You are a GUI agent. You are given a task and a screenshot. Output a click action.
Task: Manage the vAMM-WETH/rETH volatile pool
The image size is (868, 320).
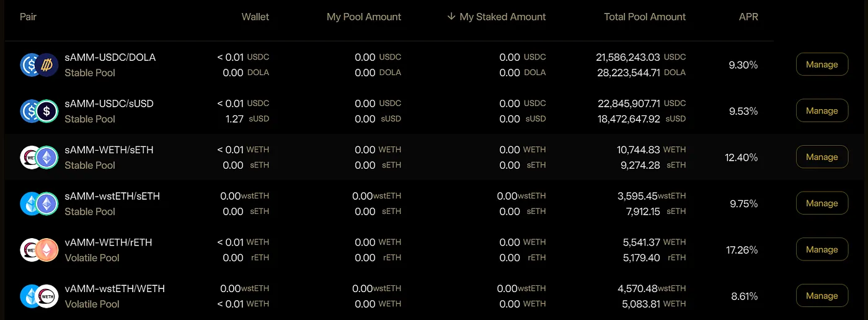tap(822, 249)
